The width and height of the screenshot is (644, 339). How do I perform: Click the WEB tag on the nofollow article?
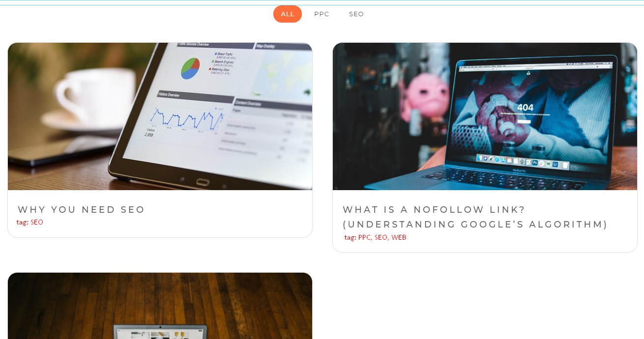point(399,238)
